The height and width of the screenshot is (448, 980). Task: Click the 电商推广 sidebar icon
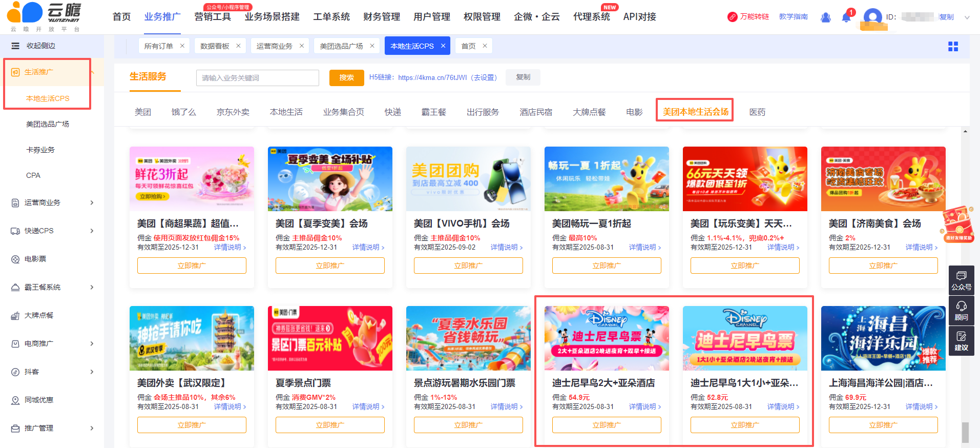coord(15,343)
